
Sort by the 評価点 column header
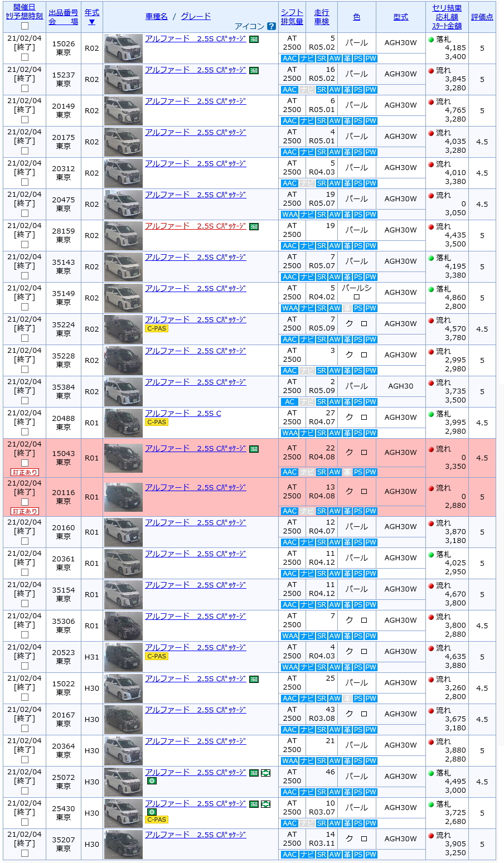point(482,17)
